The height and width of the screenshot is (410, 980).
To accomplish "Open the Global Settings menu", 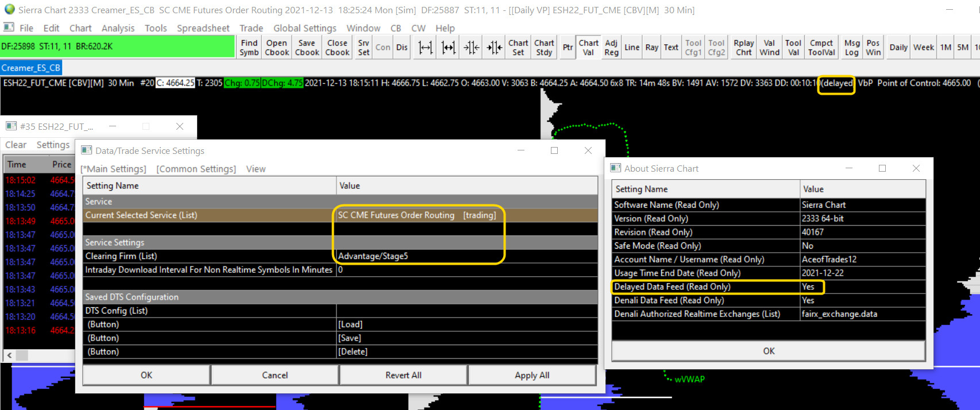I will (304, 28).
